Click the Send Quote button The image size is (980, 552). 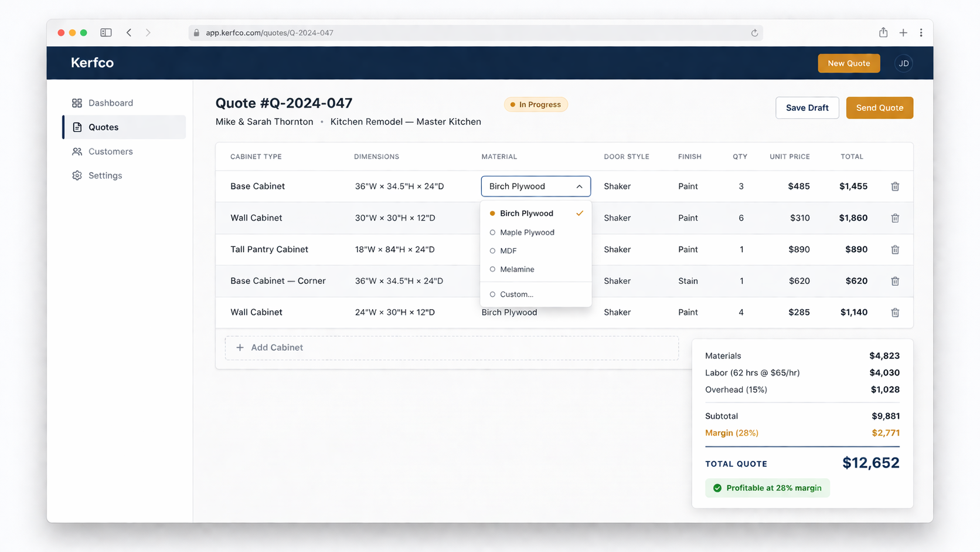[879, 107]
